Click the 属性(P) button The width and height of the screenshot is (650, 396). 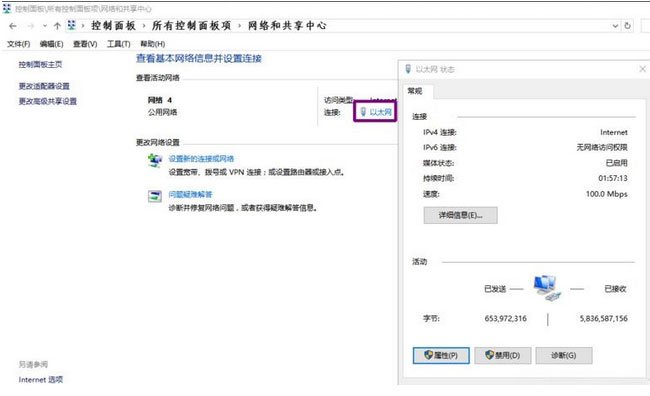click(x=441, y=355)
